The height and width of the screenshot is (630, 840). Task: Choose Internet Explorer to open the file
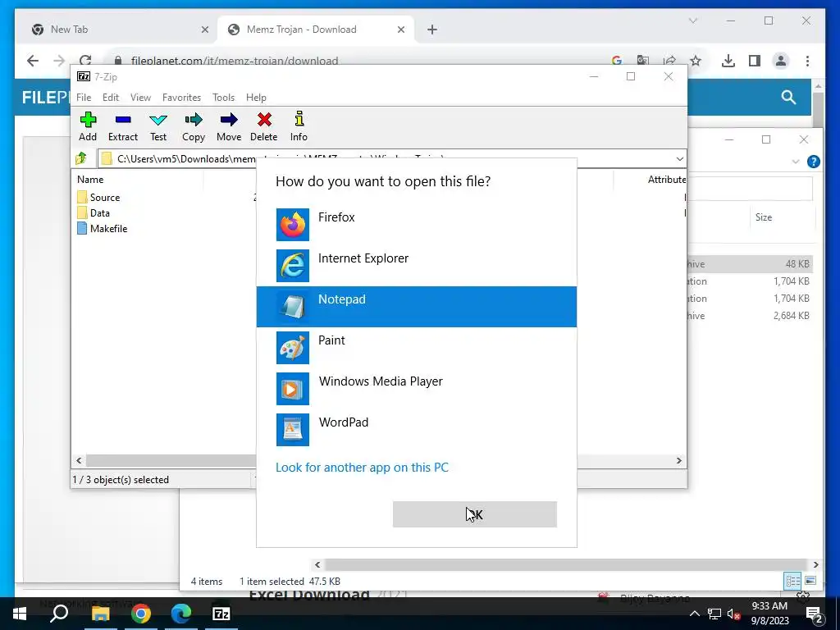[x=417, y=266]
